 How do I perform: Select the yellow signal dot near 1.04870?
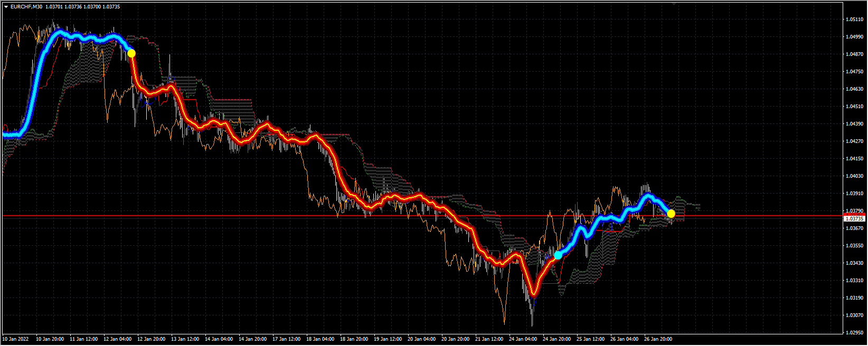[131, 53]
